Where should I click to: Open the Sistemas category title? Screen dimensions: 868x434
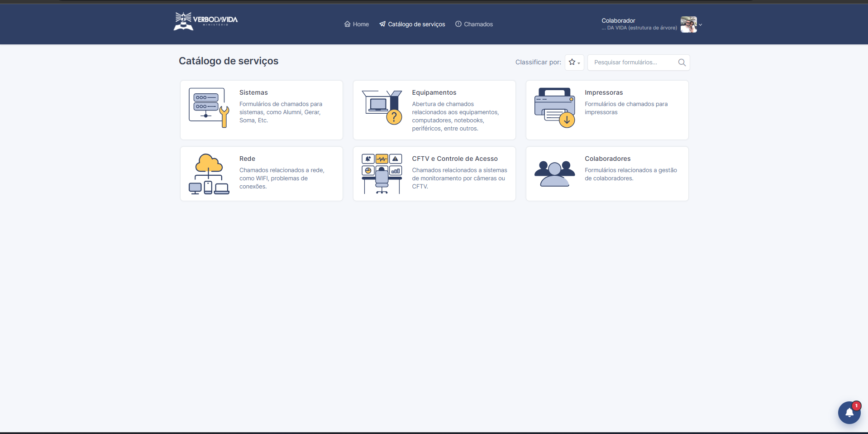pos(253,92)
